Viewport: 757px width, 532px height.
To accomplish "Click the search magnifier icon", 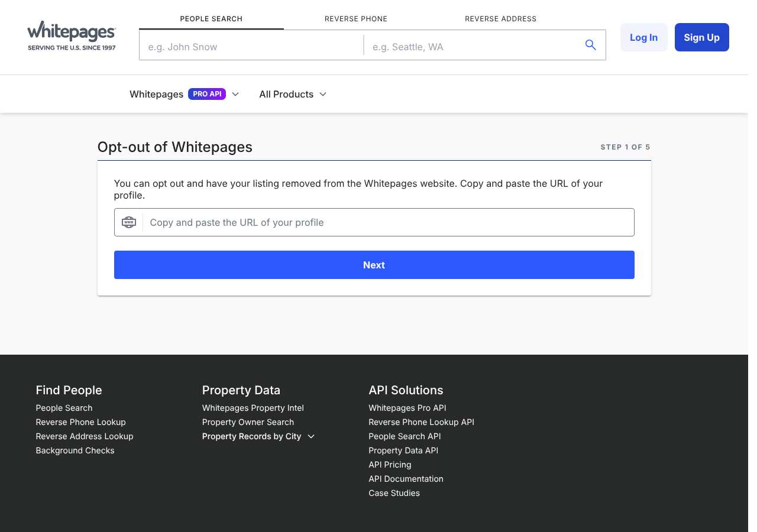I will [x=590, y=45].
